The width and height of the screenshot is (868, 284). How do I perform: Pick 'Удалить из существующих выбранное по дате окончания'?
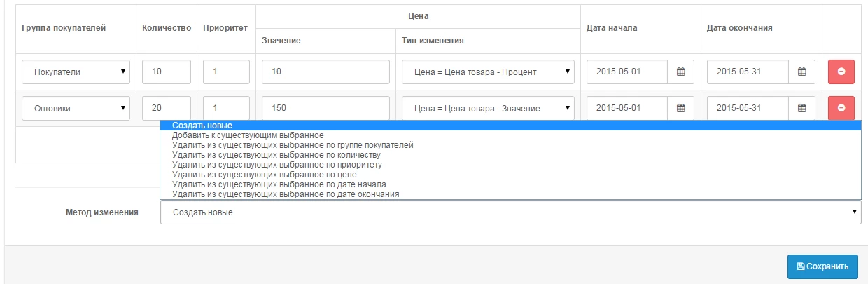click(x=286, y=194)
